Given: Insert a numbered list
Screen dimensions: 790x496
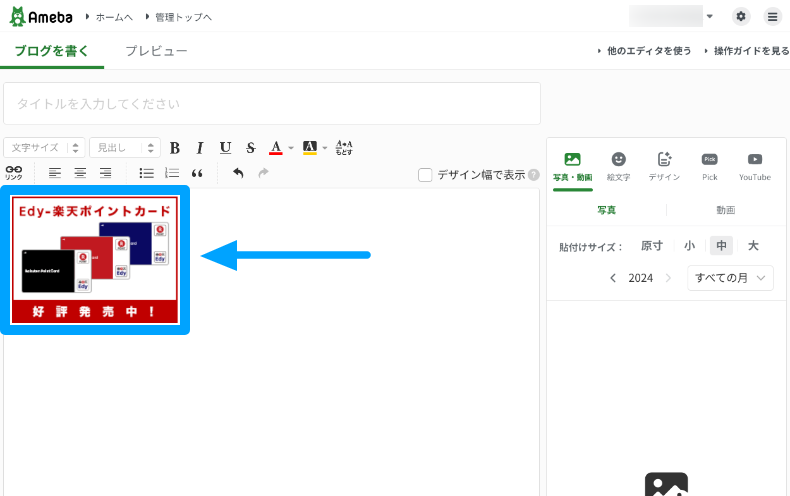Looking at the screenshot, I should tap(172, 173).
